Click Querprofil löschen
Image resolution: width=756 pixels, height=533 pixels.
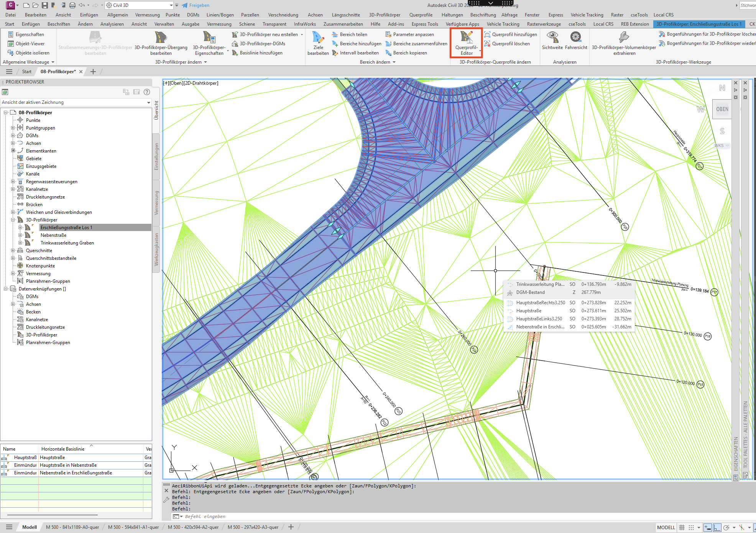click(x=507, y=44)
